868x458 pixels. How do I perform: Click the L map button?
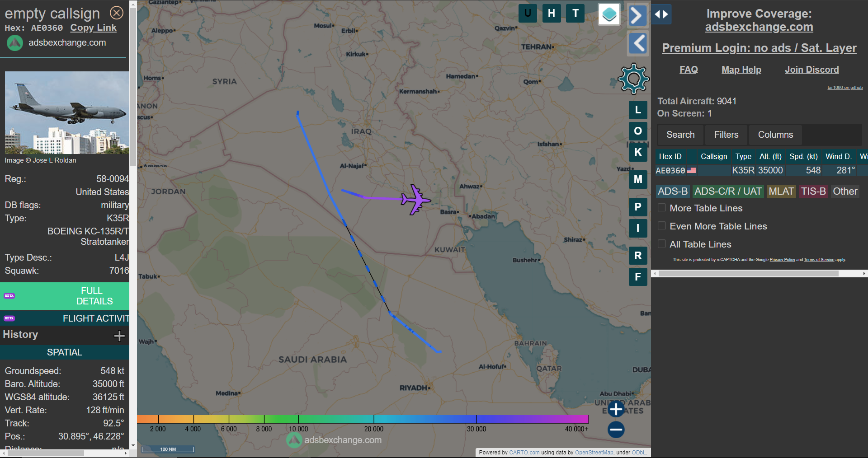[x=638, y=110]
